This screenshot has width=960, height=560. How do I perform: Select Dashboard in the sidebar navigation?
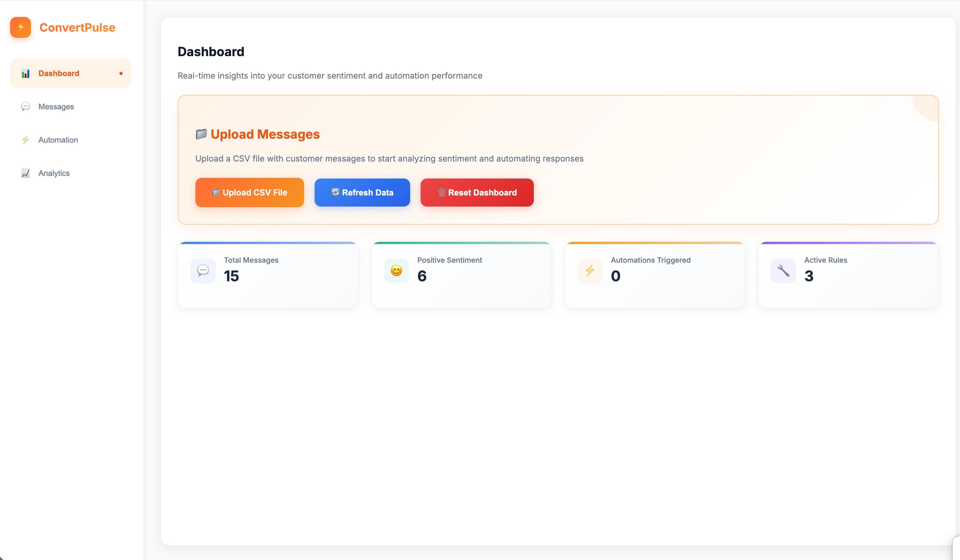(59, 73)
